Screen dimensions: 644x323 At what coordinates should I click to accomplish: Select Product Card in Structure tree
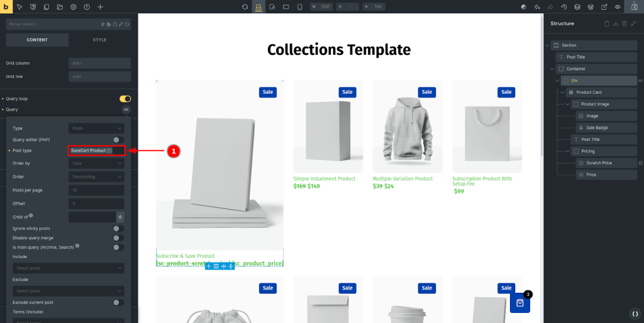point(589,93)
